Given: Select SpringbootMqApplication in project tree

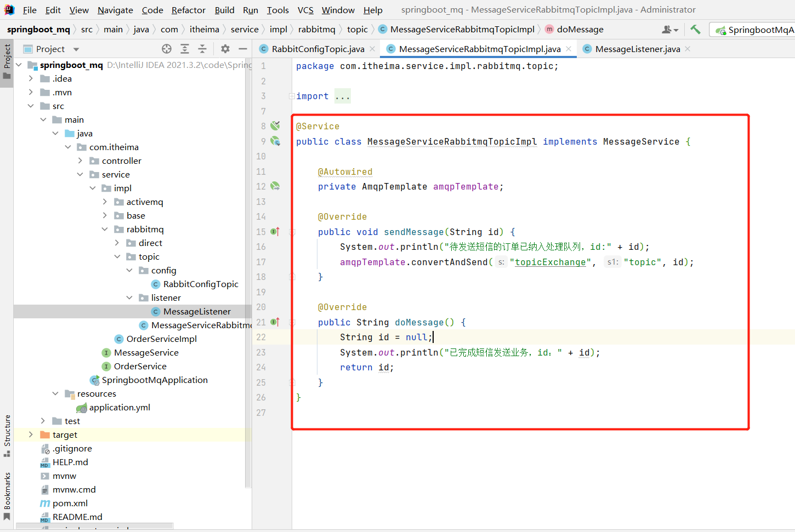Looking at the screenshot, I should (155, 380).
